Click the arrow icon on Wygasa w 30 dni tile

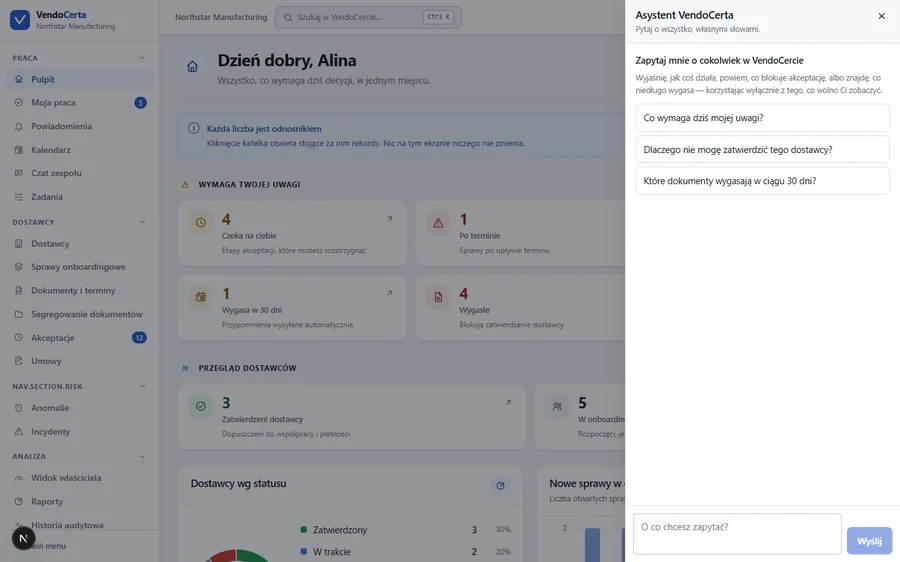(x=389, y=293)
